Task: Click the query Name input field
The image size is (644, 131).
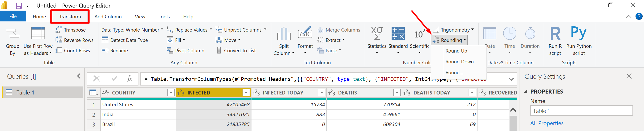Action: 581,111
